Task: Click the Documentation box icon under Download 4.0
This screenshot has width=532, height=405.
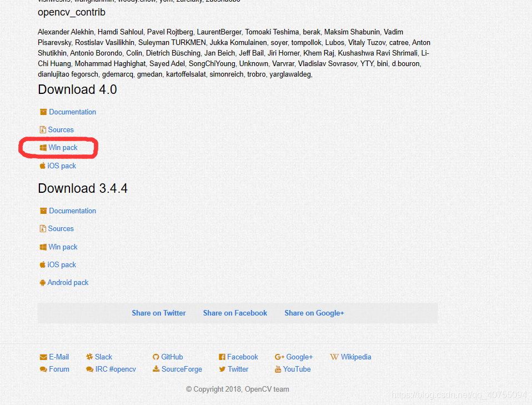Action: coord(43,112)
